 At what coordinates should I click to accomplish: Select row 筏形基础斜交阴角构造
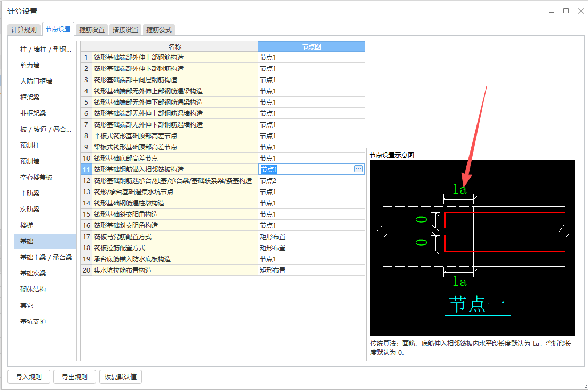(x=175, y=225)
